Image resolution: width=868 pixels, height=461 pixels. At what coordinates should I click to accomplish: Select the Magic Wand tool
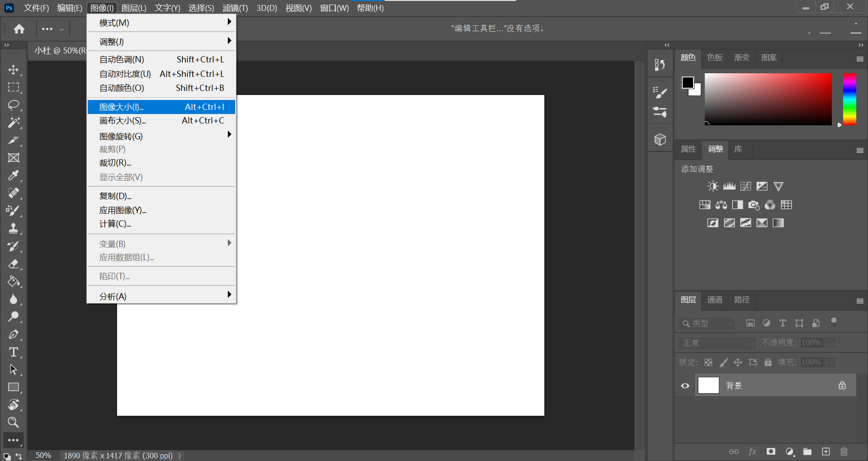tap(14, 123)
